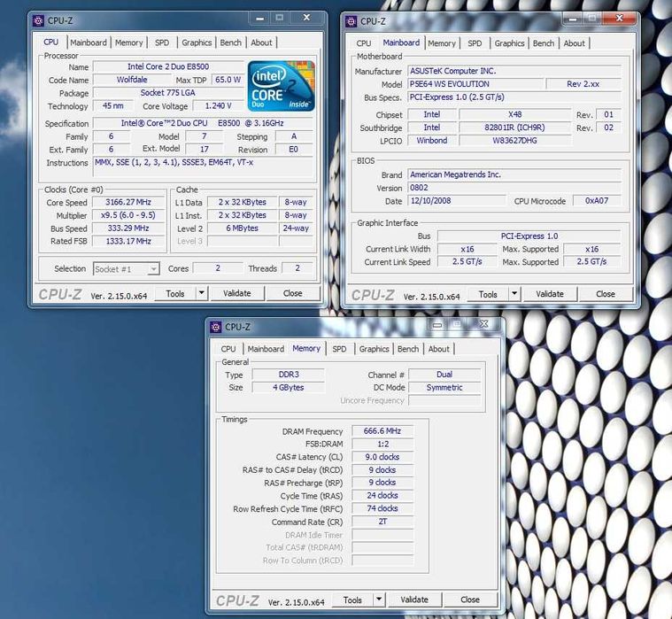
Task: Click the Instructions field MMX, SSE list
Action: pyautogui.click(x=203, y=166)
